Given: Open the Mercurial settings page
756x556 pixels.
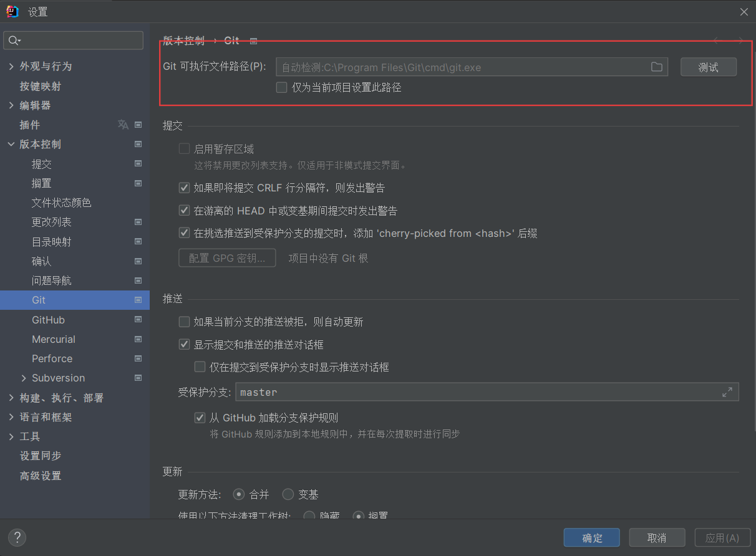Looking at the screenshot, I should pyautogui.click(x=54, y=339).
